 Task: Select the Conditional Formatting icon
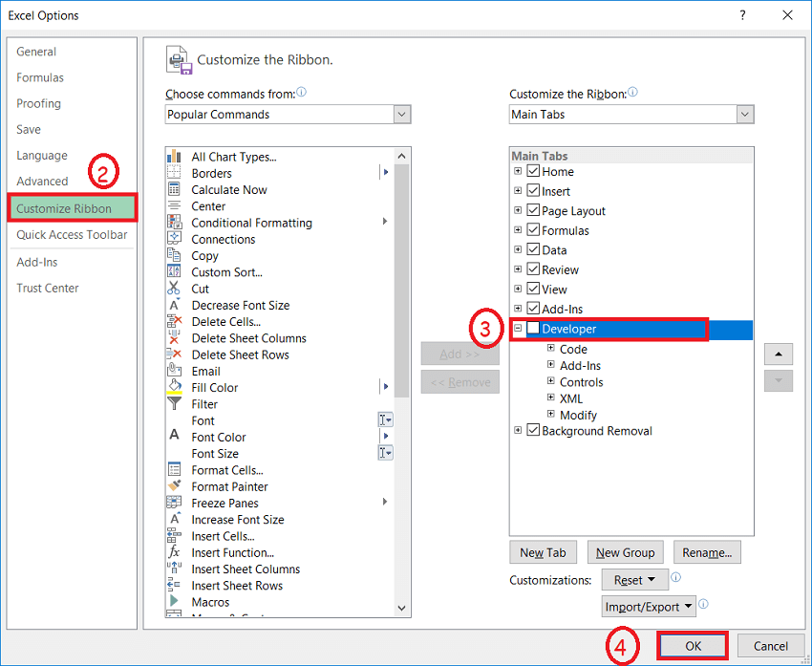click(174, 223)
